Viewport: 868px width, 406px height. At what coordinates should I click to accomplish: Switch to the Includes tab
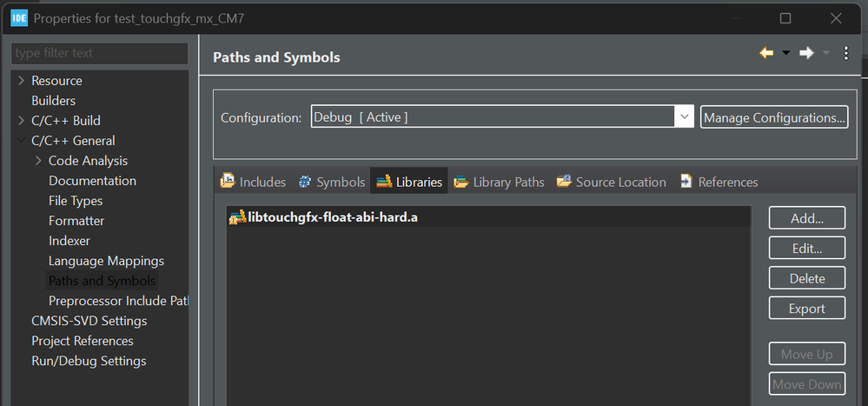[254, 182]
